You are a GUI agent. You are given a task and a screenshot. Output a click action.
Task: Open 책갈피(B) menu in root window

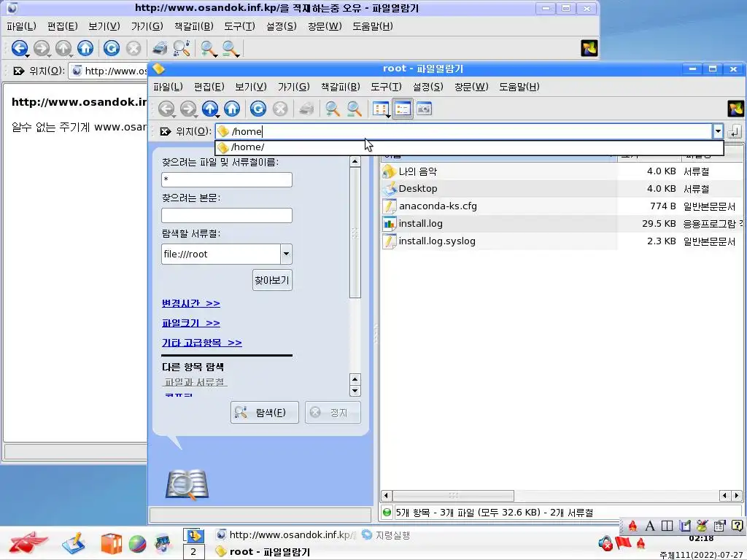click(340, 87)
